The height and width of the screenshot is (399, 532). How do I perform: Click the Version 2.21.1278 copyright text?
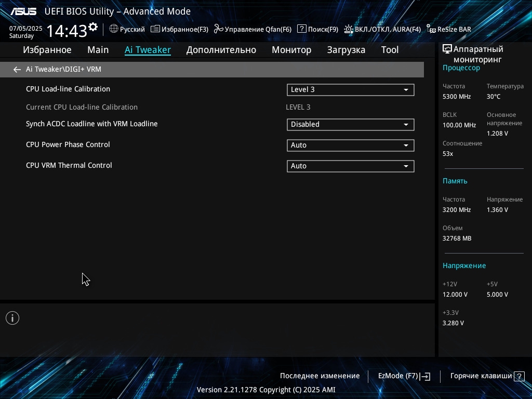(x=266, y=390)
